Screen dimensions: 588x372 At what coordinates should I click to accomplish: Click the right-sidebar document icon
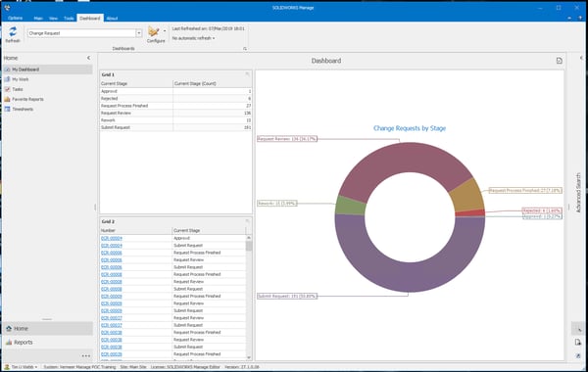point(578,342)
